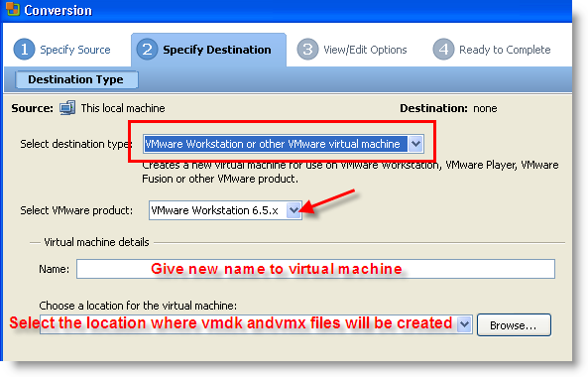The image size is (588, 377).
Task: Select the Specify Destination step tab
Action: (208, 50)
